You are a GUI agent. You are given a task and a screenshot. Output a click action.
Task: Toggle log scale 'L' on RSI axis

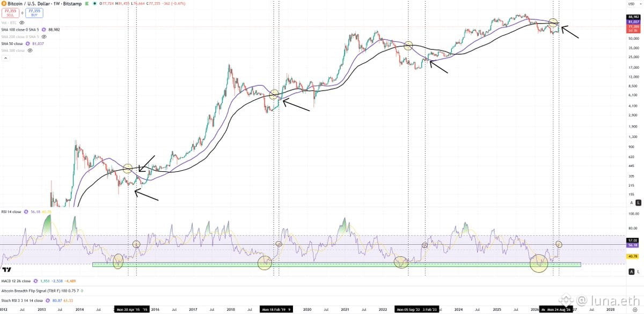(639, 272)
